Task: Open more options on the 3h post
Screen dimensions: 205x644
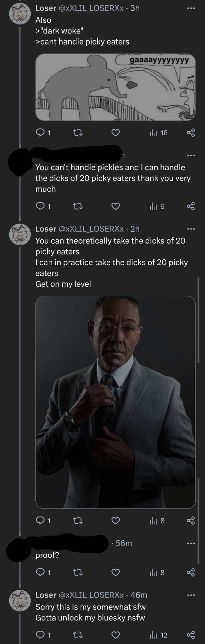Action: pos(191,8)
